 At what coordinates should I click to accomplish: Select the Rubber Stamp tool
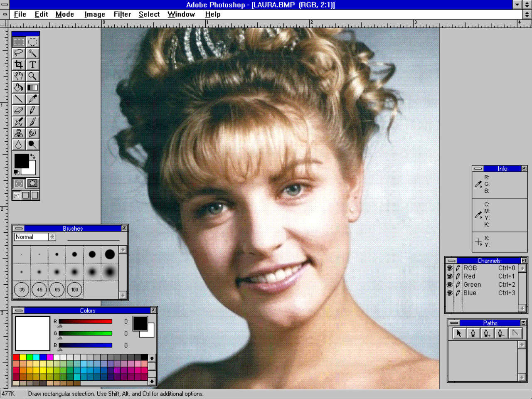click(x=19, y=133)
